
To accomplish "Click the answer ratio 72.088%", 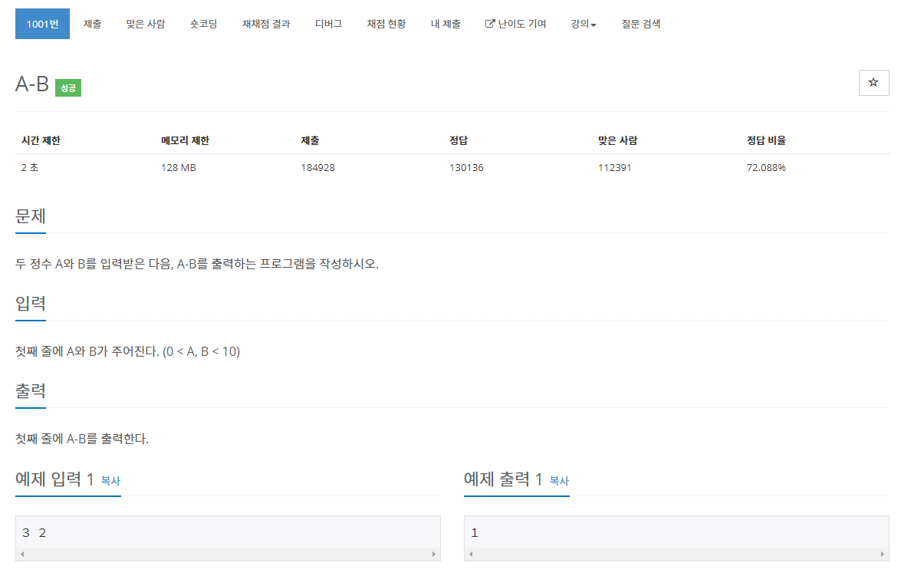I will [766, 168].
